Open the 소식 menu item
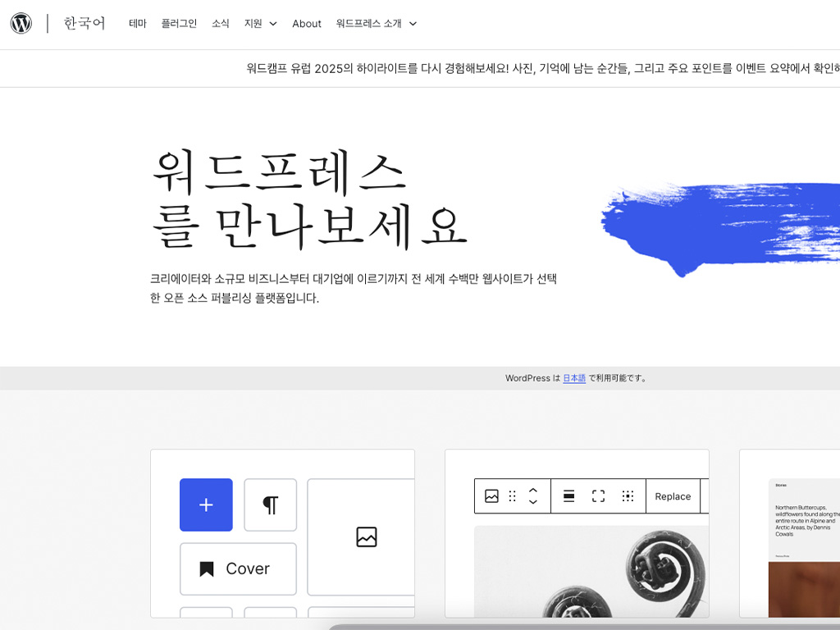Screen dimensions: 840x630 pyautogui.click(x=220, y=24)
